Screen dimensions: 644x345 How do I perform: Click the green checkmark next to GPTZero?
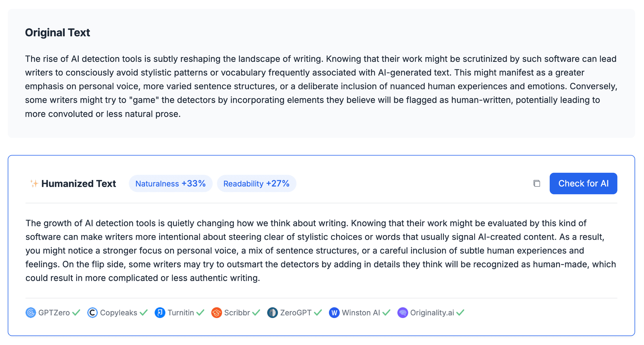76,313
